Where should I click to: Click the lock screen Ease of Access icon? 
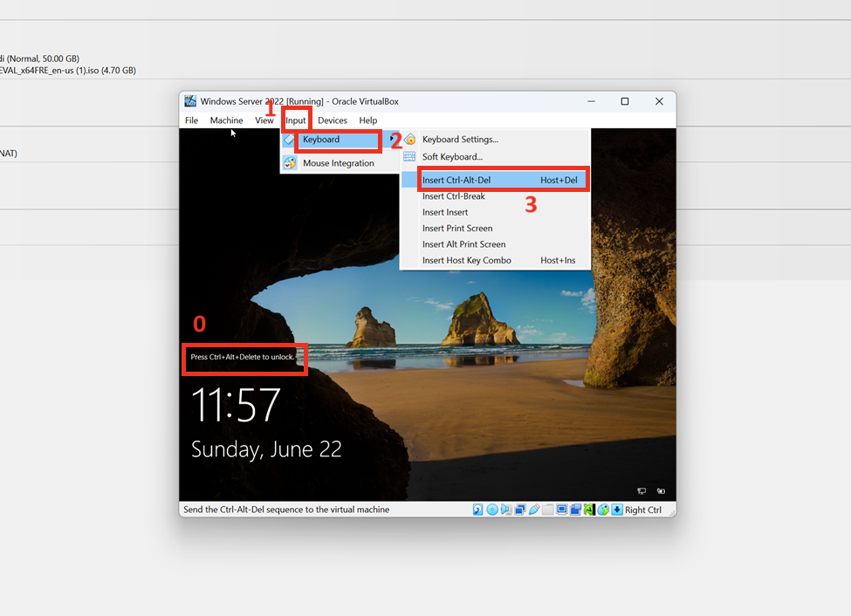click(x=661, y=491)
